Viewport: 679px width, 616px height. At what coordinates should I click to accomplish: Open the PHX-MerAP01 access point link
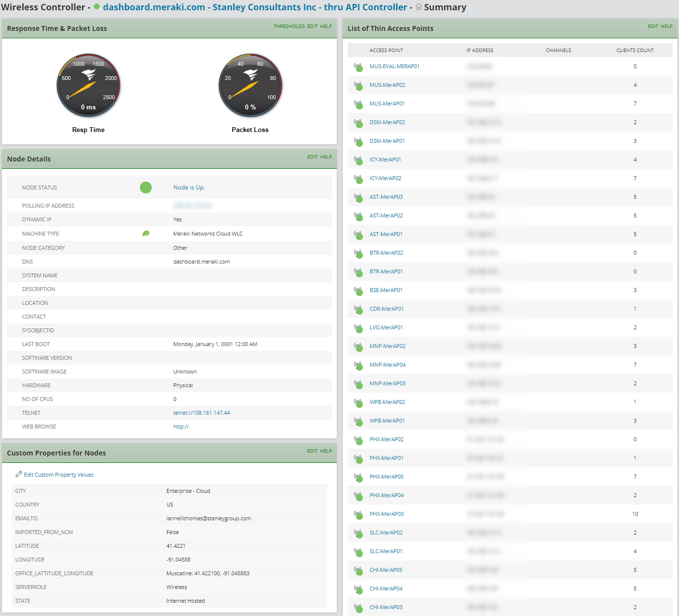point(386,458)
